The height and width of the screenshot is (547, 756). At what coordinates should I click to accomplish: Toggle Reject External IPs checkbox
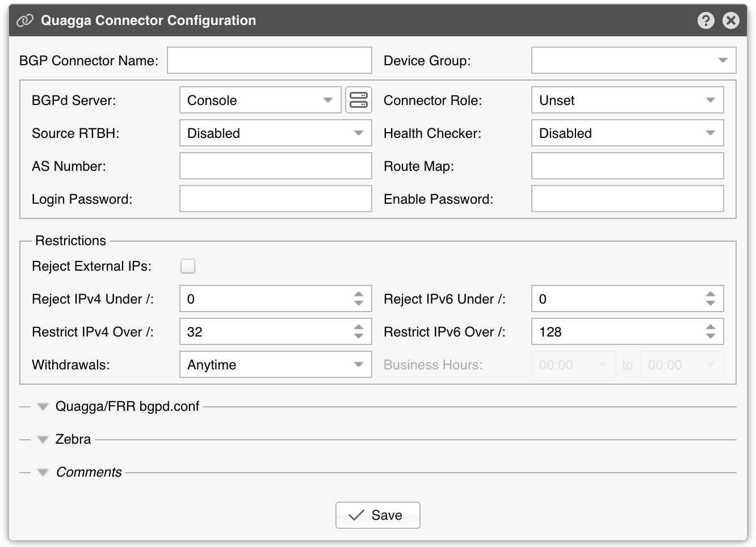click(x=188, y=266)
